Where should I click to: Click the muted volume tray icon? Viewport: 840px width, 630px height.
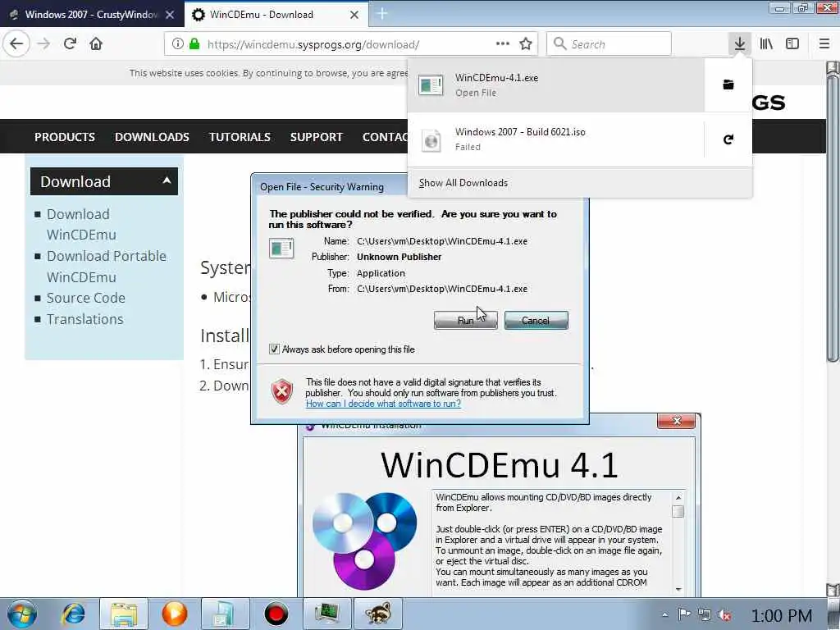724,615
